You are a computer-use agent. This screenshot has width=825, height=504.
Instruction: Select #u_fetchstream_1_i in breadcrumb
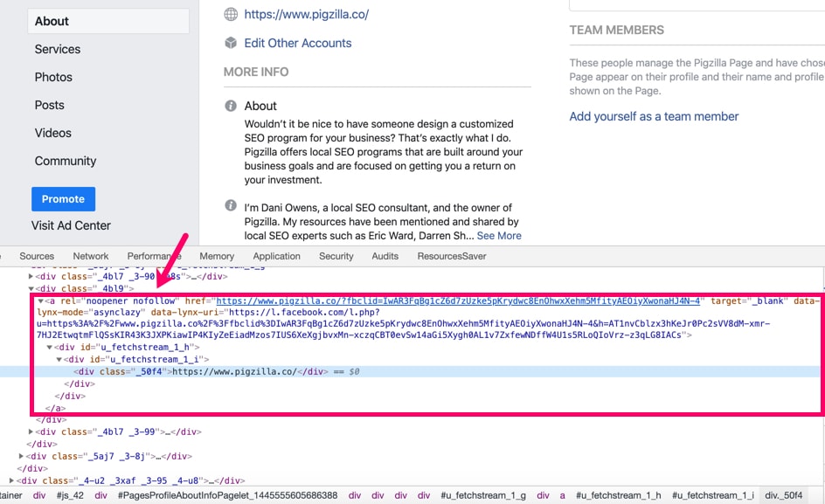click(713, 495)
